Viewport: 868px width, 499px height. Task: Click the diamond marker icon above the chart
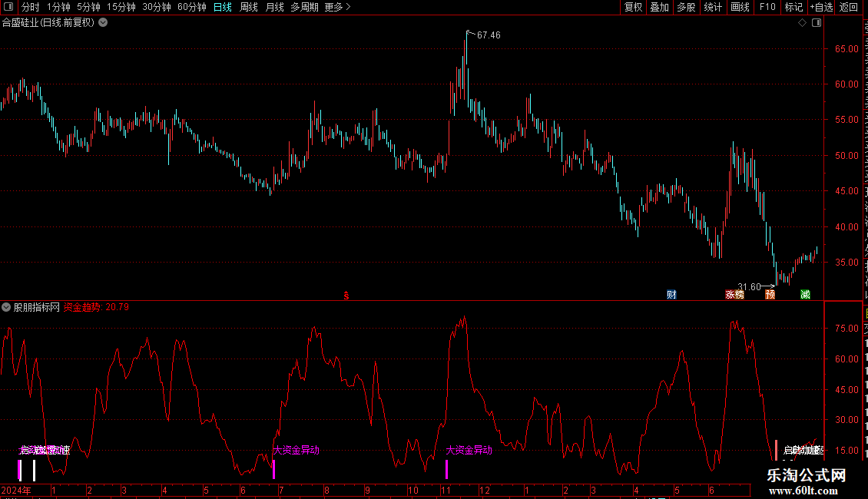point(802,23)
